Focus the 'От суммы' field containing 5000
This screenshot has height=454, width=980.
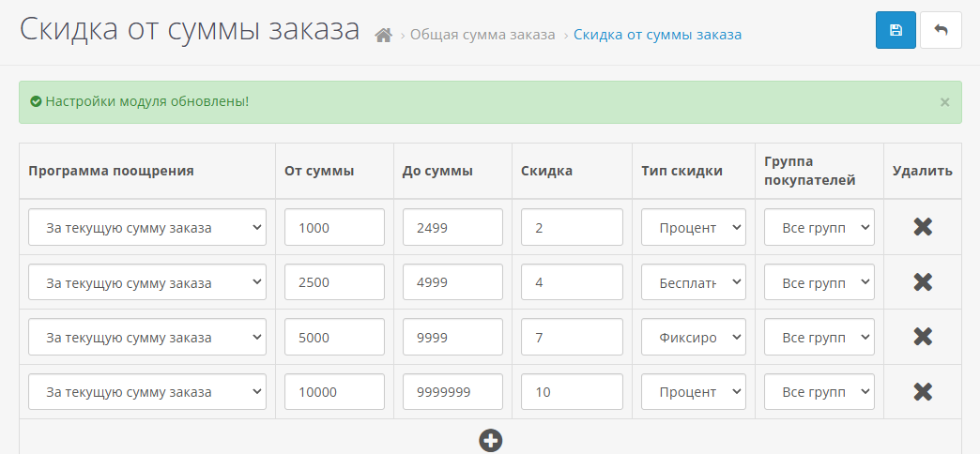pyautogui.click(x=334, y=338)
